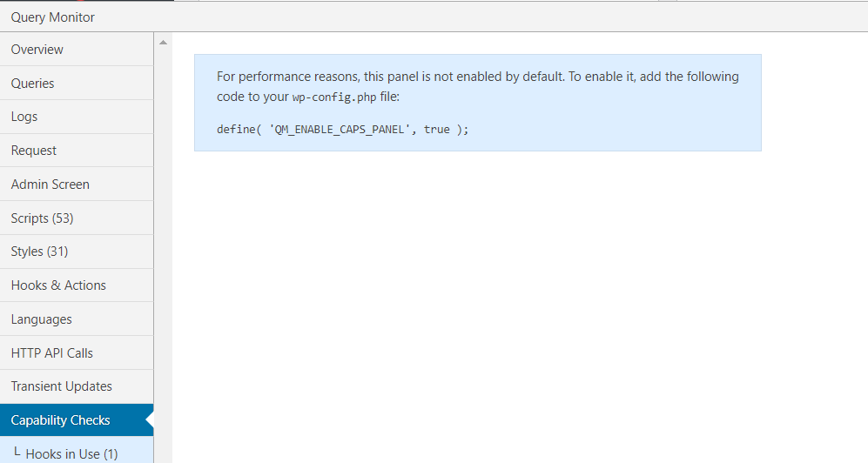Select Logs in the sidebar
868x463 pixels.
pos(77,117)
